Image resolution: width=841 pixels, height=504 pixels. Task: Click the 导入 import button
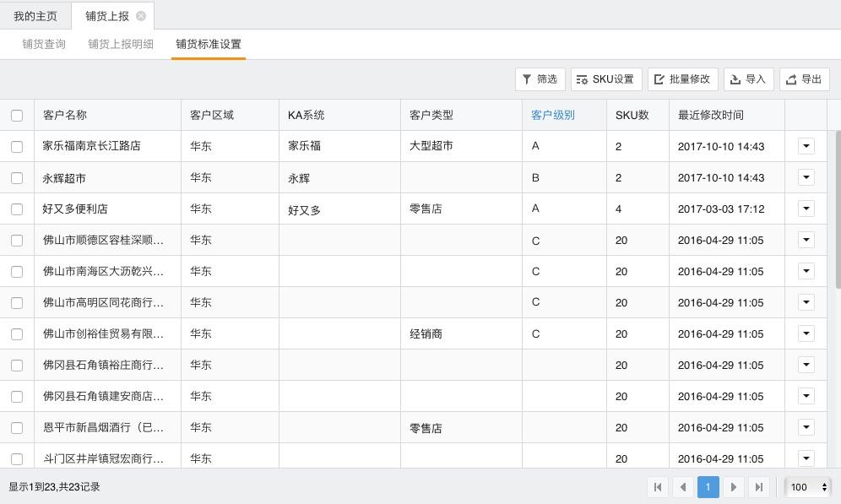point(748,79)
